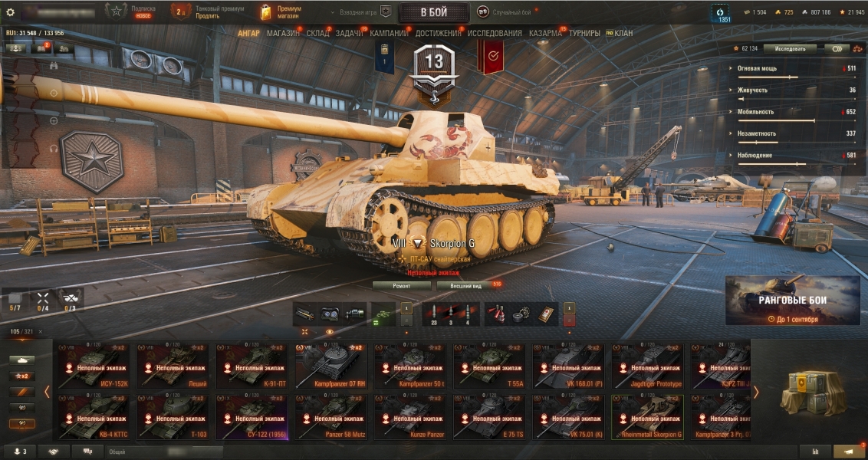Switch to the second equipment loadout
Screen dimensions: 868x460
[x=406, y=320]
